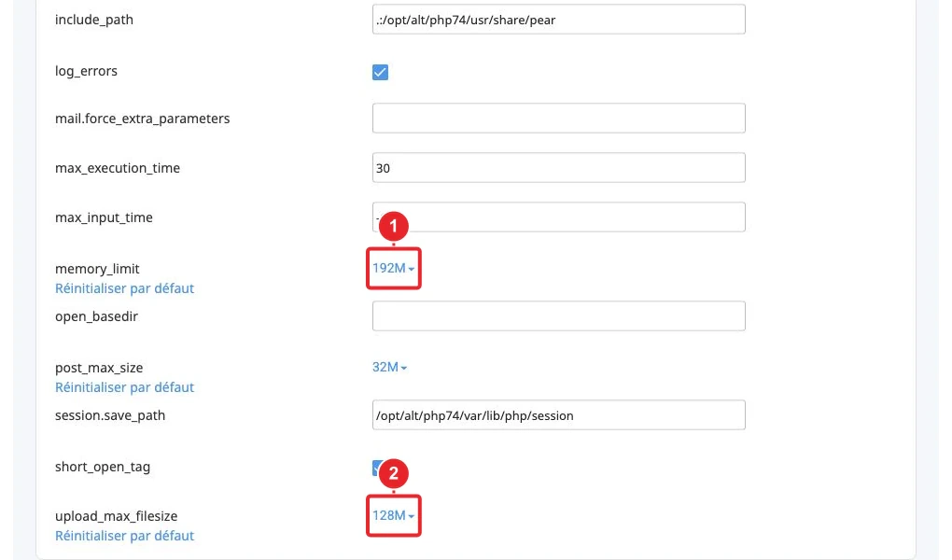Open the memory_limit 192M dropdown
The height and width of the screenshot is (560, 952).
coord(393,268)
